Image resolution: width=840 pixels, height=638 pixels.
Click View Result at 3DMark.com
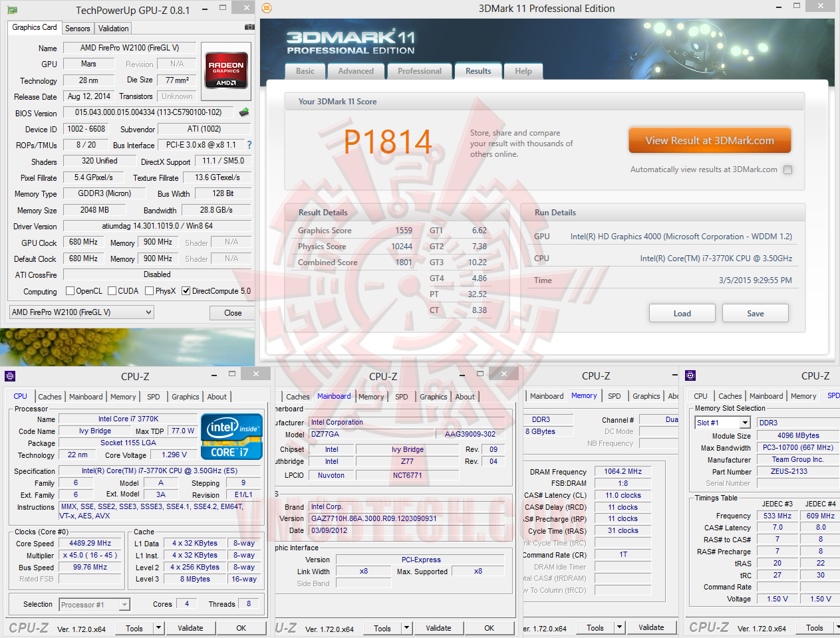[x=709, y=140]
